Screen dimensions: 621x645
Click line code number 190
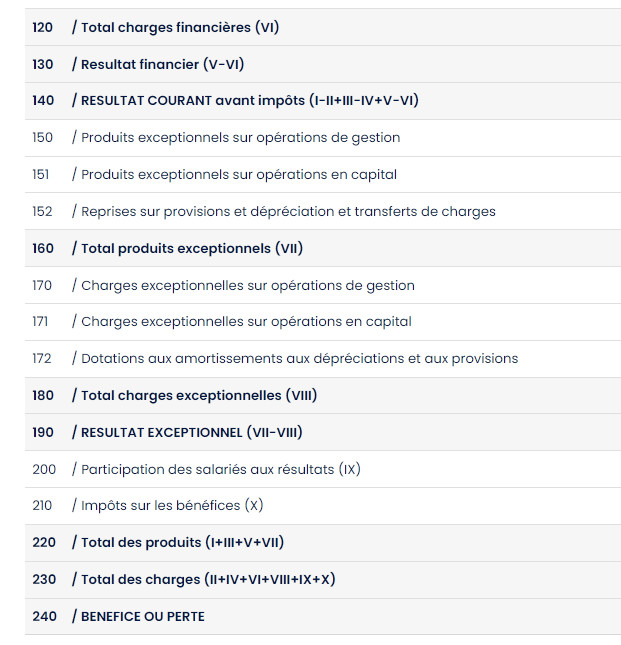tap(43, 432)
